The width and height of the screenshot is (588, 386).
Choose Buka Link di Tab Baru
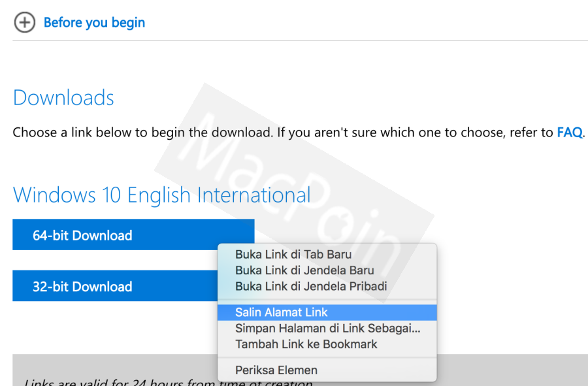pyautogui.click(x=293, y=255)
